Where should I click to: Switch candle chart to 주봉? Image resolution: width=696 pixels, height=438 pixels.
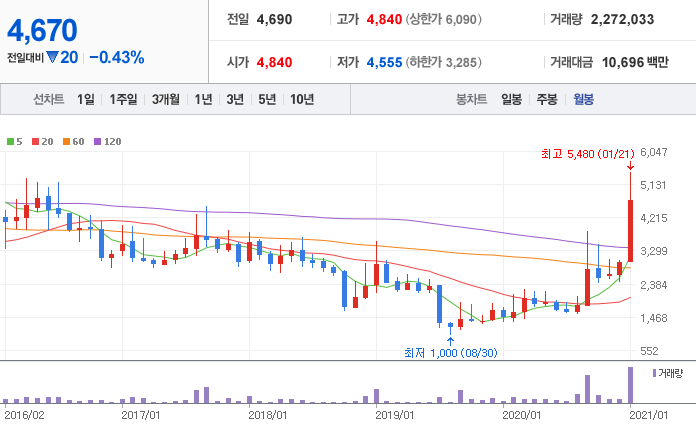click(547, 99)
